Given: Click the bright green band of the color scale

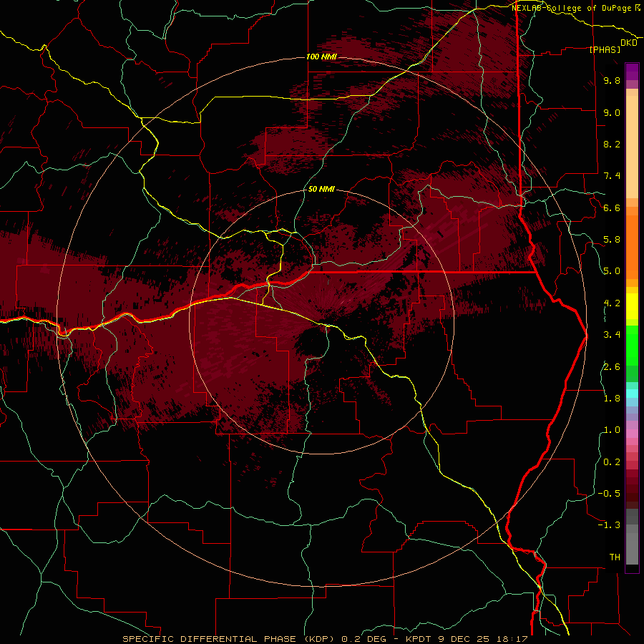Looking at the screenshot, I should pyautogui.click(x=632, y=347).
